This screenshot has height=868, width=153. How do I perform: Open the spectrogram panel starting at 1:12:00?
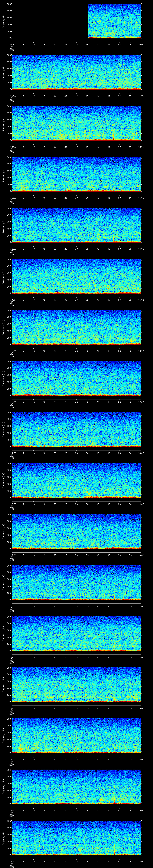pyautogui.click(x=77, y=174)
